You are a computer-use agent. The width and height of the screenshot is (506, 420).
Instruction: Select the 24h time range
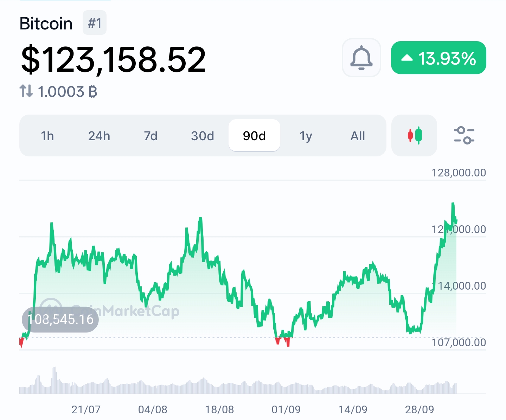click(99, 136)
